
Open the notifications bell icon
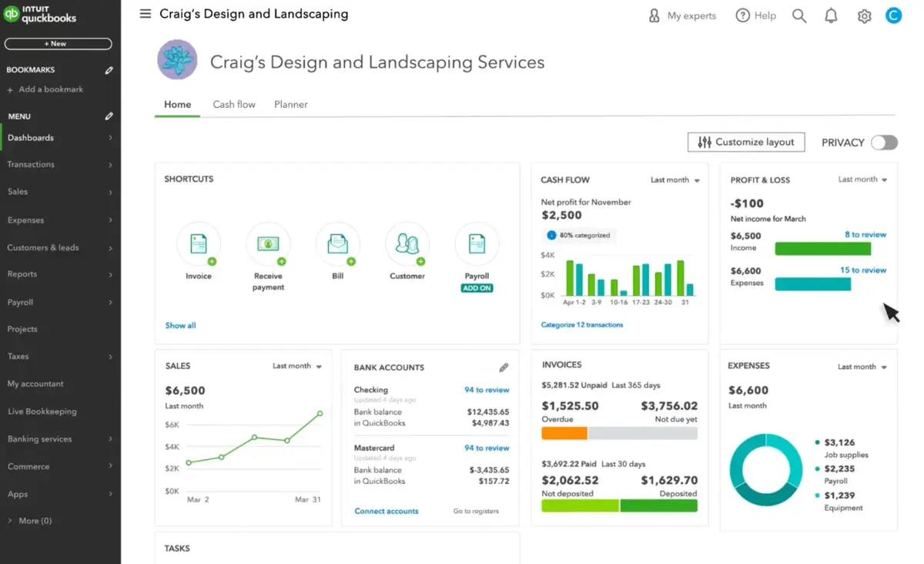[x=831, y=15]
